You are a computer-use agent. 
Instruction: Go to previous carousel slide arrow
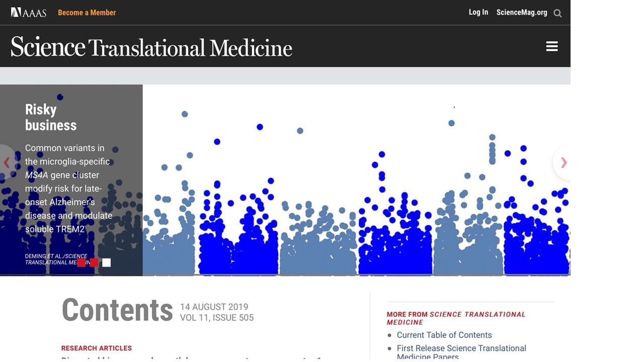(7, 162)
